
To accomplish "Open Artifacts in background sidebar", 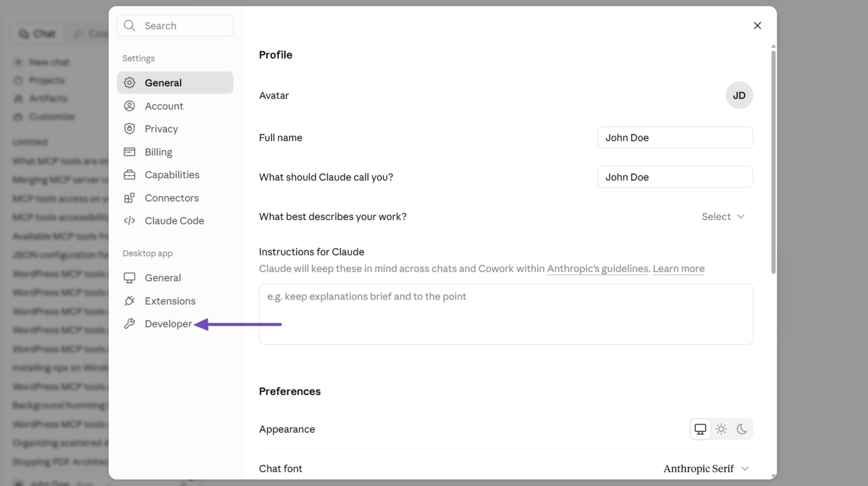I will pyautogui.click(x=48, y=98).
